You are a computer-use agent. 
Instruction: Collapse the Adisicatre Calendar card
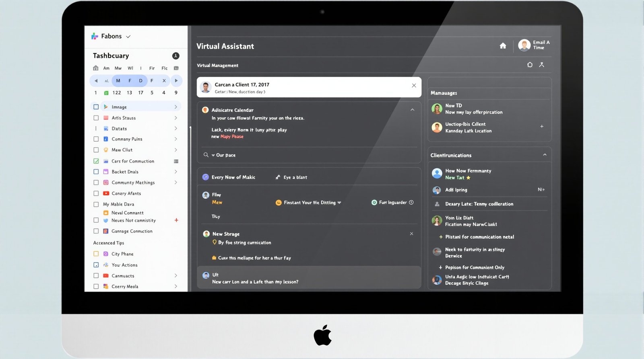tap(412, 110)
